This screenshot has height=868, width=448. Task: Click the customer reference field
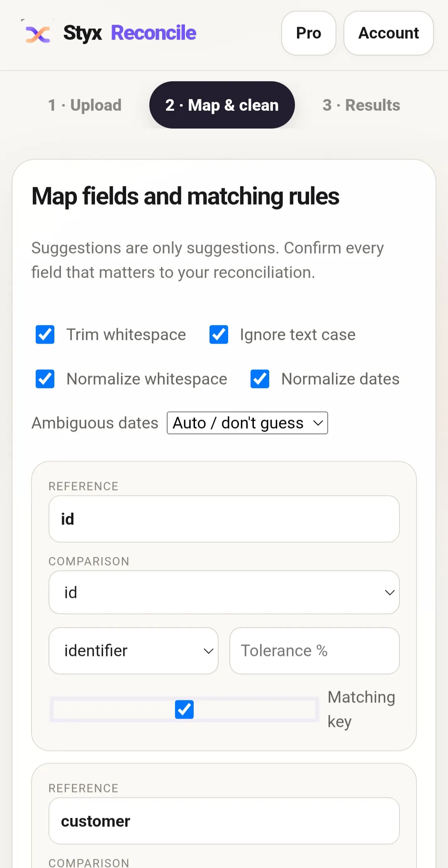coord(224,821)
